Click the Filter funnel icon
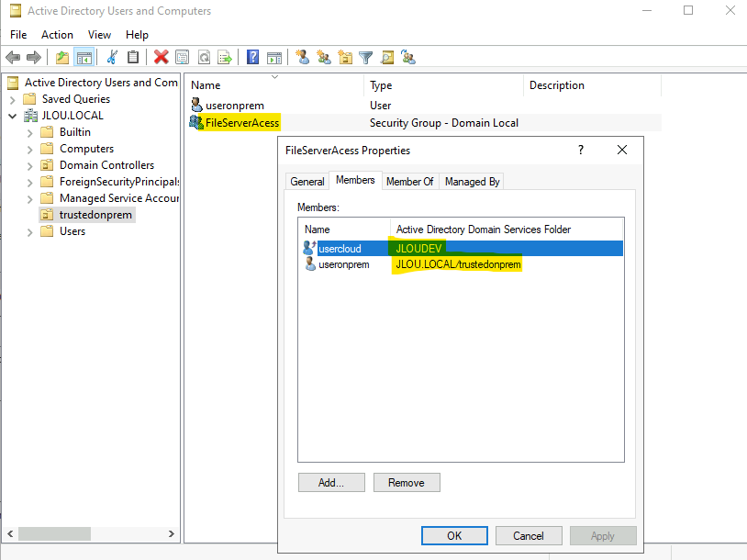This screenshot has width=747, height=560. point(365,58)
